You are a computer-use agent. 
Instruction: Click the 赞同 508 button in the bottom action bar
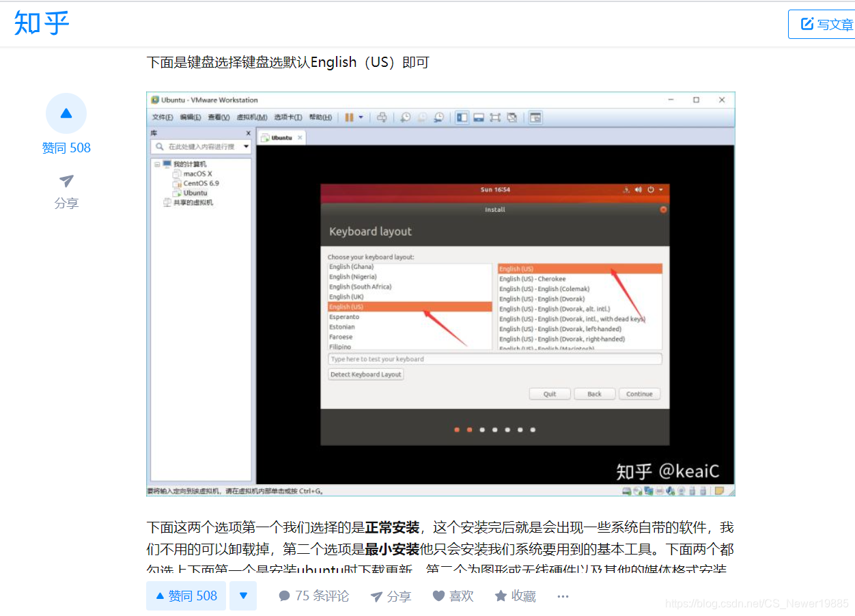coord(186,596)
